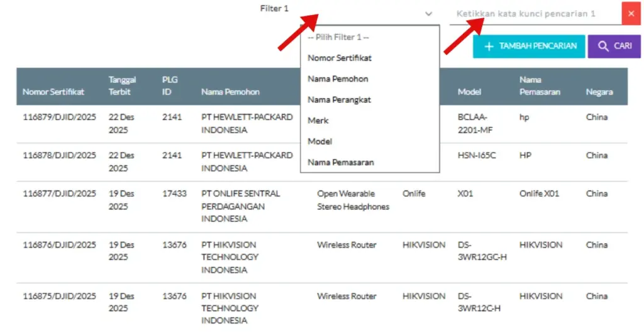Select 'Nama Pemohon' filter option
The image size is (644, 333).
click(338, 79)
